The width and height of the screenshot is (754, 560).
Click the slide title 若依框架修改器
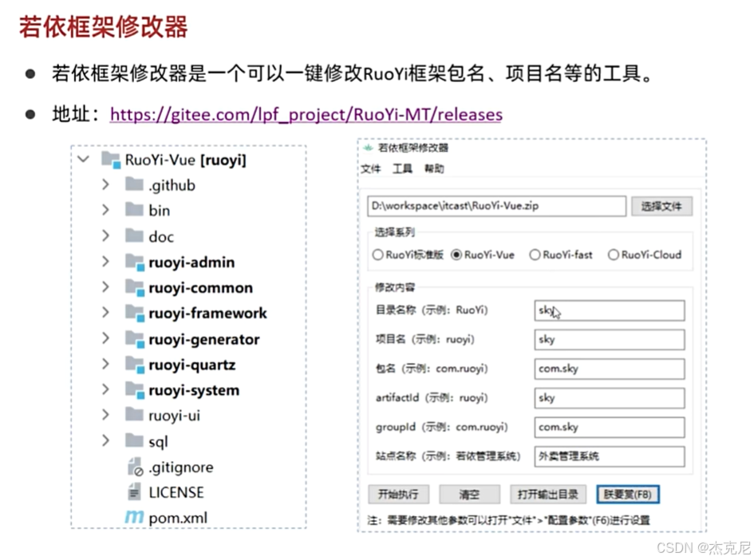[104, 26]
